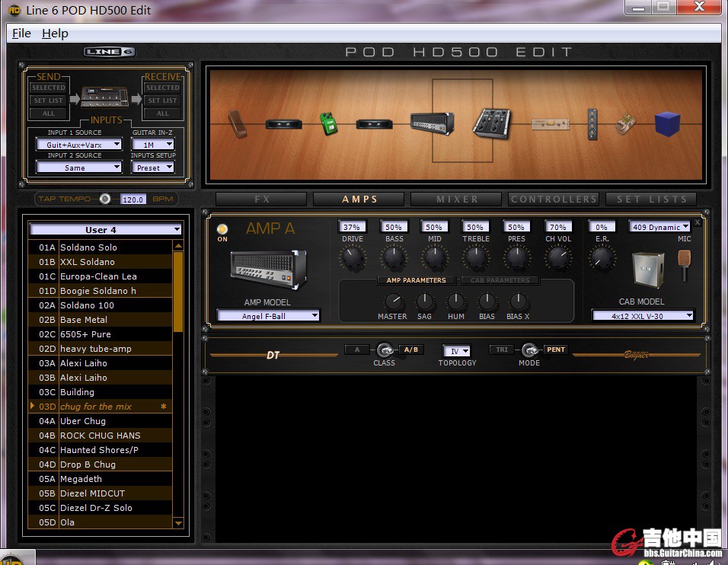
Task: Open the File menu
Action: (21, 33)
